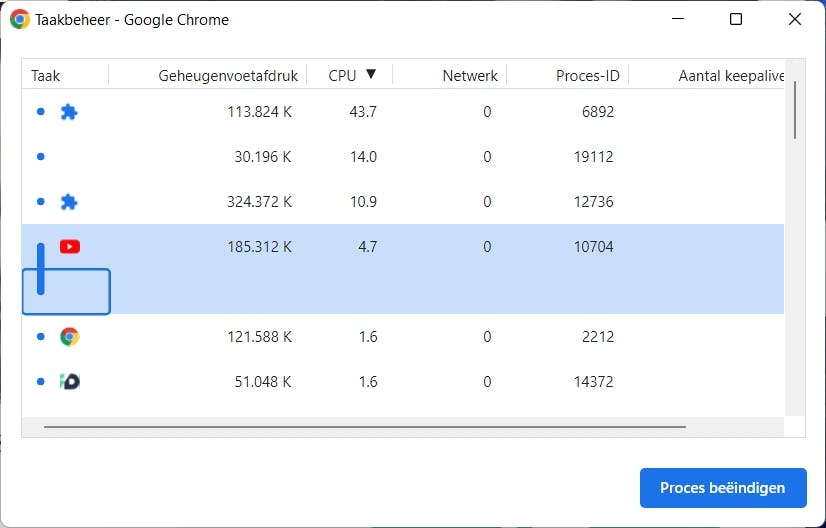Close the Taakbeheer window
The image size is (826, 528).
(x=794, y=19)
